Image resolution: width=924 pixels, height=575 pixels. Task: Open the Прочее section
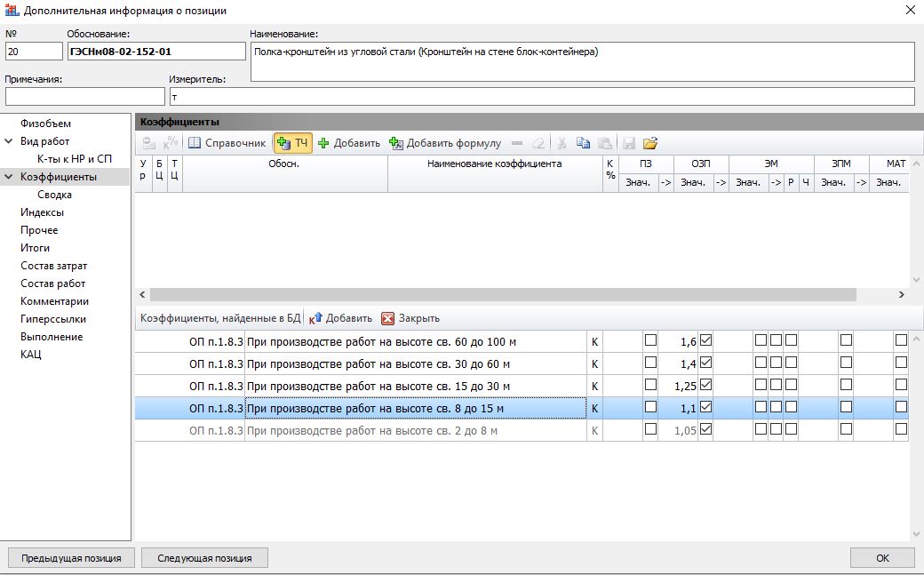pyautogui.click(x=39, y=229)
